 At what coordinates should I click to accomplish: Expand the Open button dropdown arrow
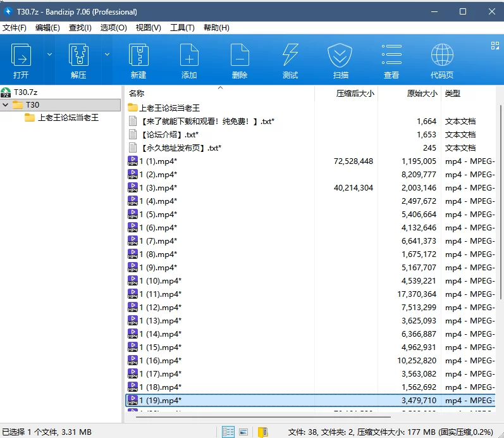click(x=49, y=54)
